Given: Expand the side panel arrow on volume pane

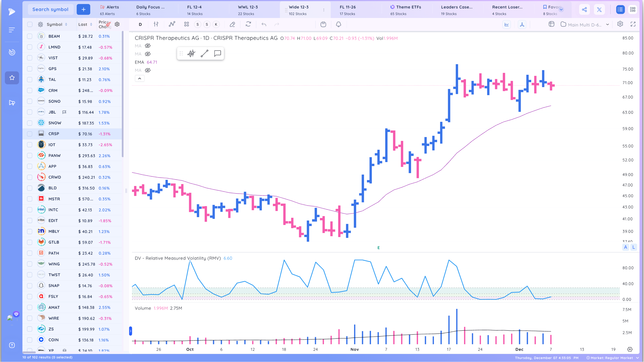Looking at the screenshot, I should (130, 331).
